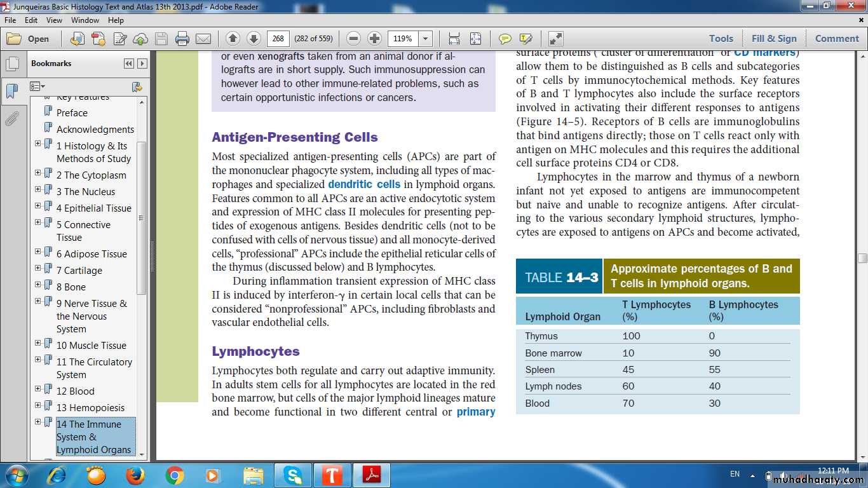Toggle the Page Thumbnails panel
Viewport: 868px width, 488px height.
point(11,64)
